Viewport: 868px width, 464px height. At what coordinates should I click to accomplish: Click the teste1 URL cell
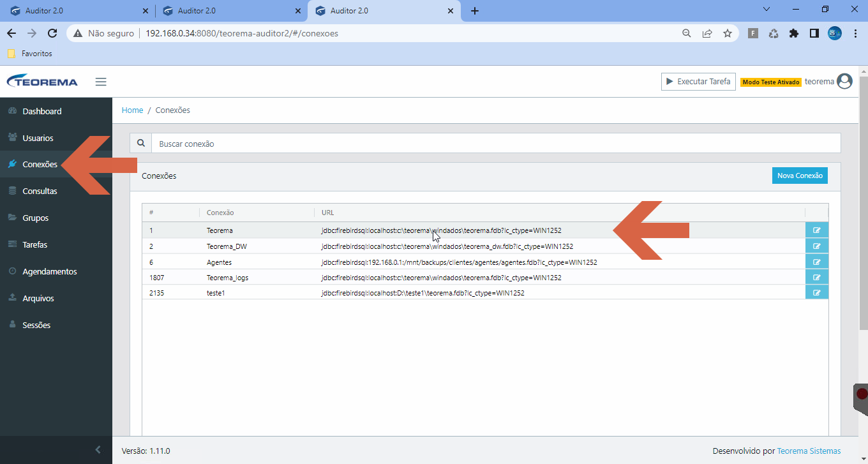pyautogui.click(x=423, y=293)
